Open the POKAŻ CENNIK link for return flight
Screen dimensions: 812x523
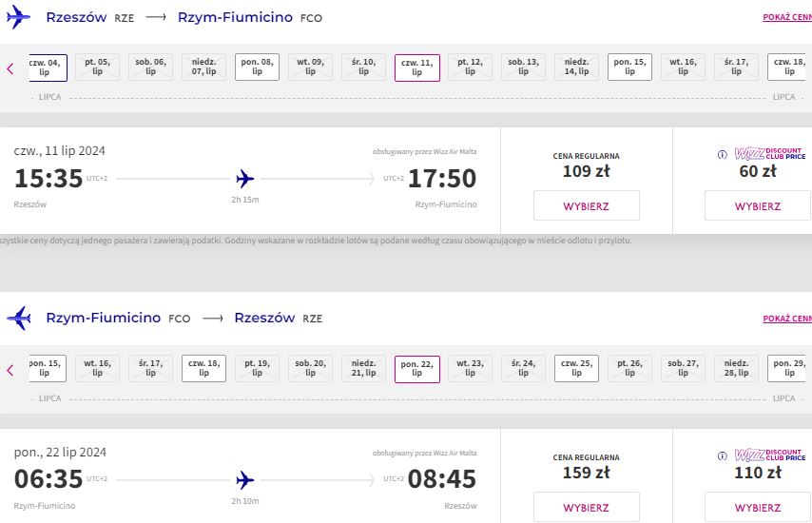tap(787, 319)
